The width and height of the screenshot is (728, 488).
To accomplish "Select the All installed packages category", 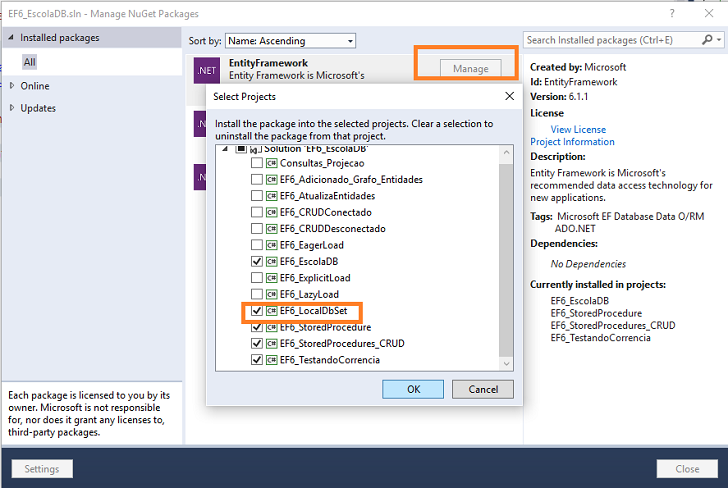I will pyautogui.click(x=30, y=62).
